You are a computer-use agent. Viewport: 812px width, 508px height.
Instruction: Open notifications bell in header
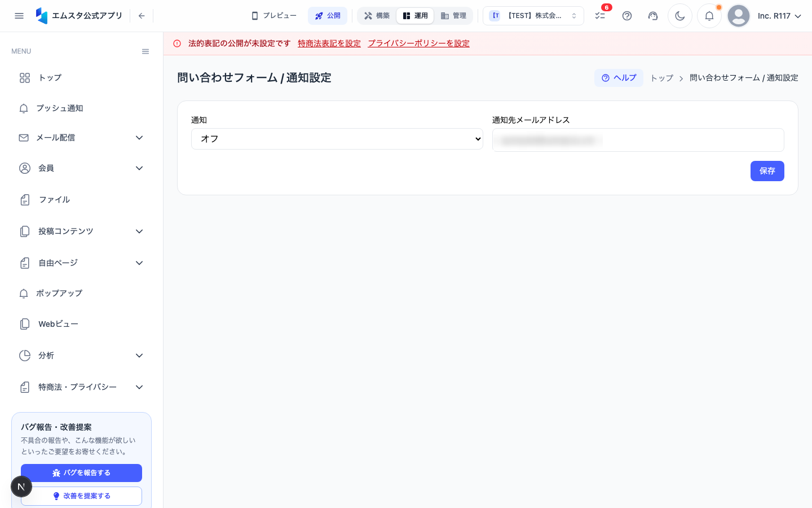tap(709, 16)
